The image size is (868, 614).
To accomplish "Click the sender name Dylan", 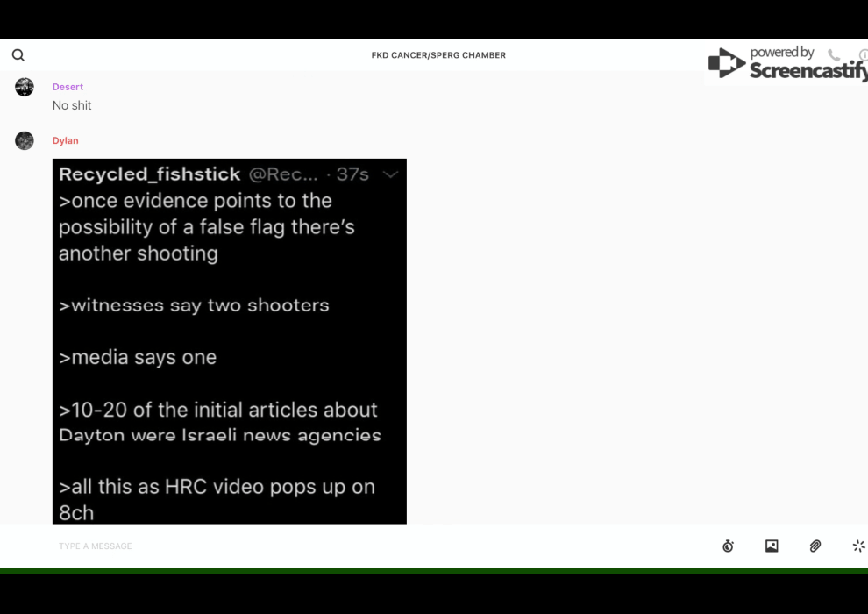I will (65, 140).
